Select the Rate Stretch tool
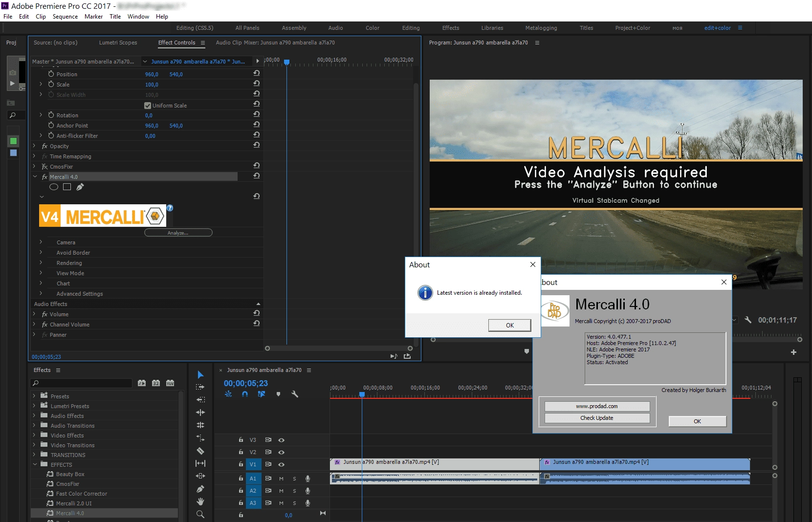Viewport: 812px width, 522px height. tap(200, 438)
